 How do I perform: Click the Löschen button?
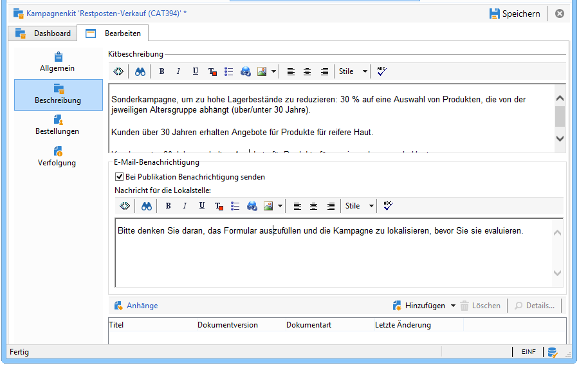click(481, 306)
